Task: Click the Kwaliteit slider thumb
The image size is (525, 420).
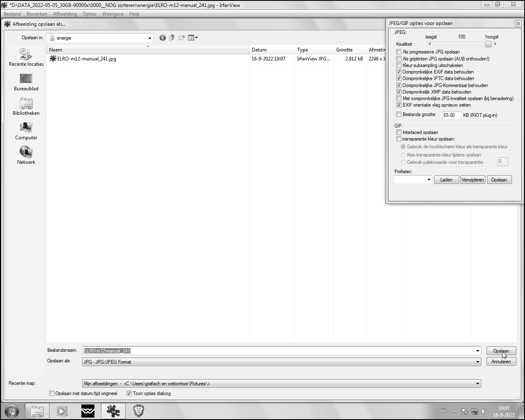Action: [488, 44]
